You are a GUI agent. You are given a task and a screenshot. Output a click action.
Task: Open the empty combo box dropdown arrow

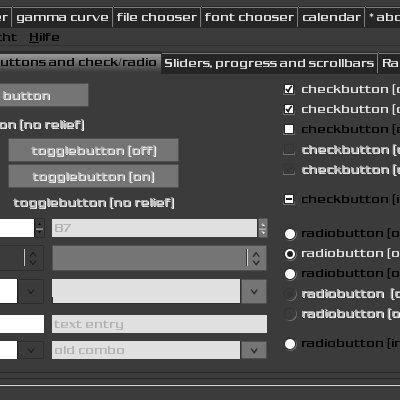[254, 291]
